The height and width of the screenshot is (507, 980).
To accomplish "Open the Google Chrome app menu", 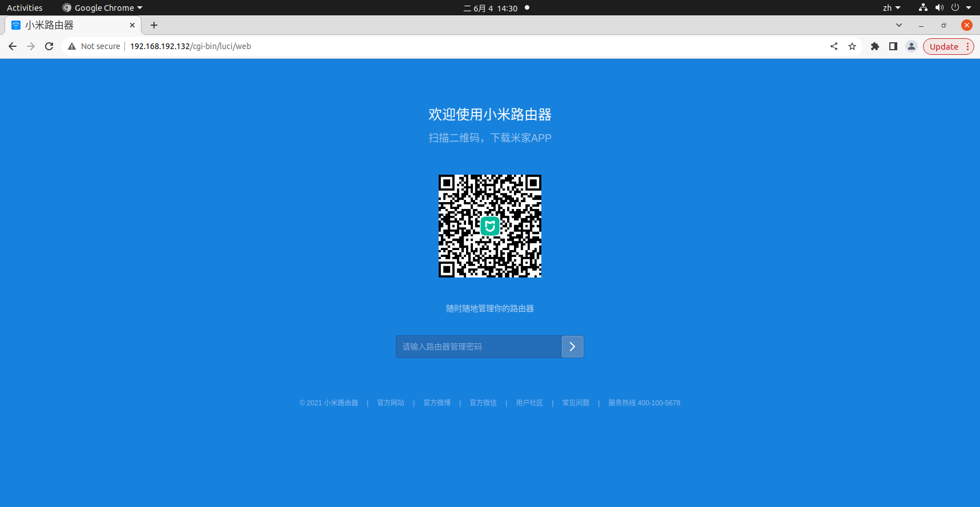I will (x=102, y=8).
